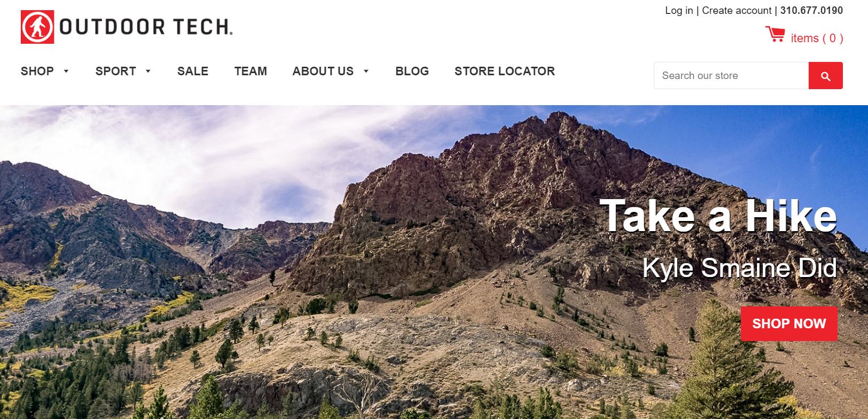
Task: Expand the SHOP dropdown arrow
Action: [x=66, y=72]
